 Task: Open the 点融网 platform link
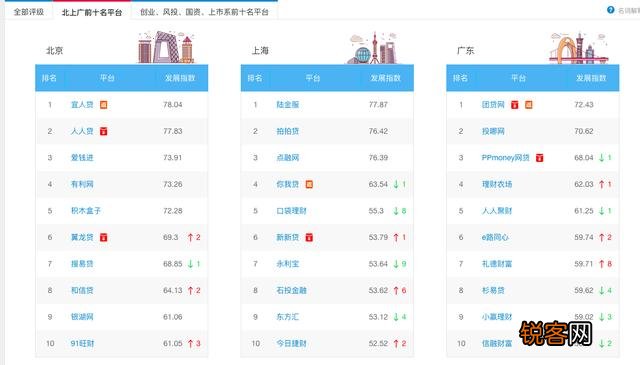[x=288, y=158]
